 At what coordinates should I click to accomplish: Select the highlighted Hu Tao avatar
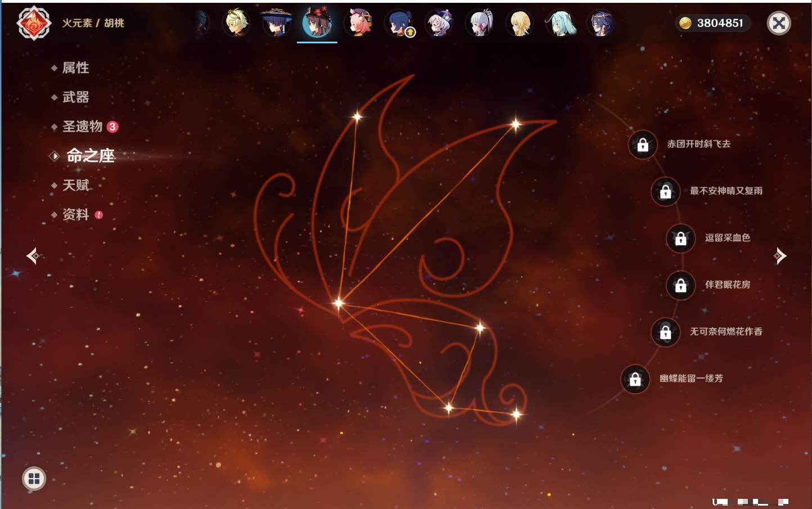317,23
